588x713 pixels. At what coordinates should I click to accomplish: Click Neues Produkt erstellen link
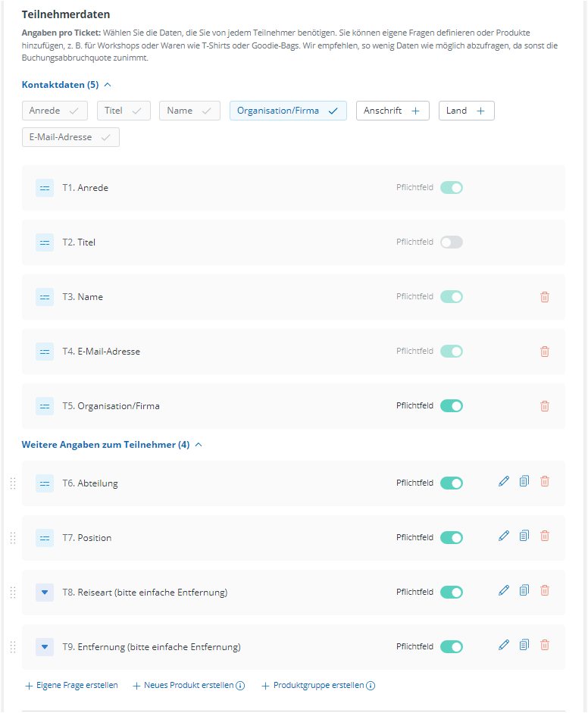pos(183,686)
